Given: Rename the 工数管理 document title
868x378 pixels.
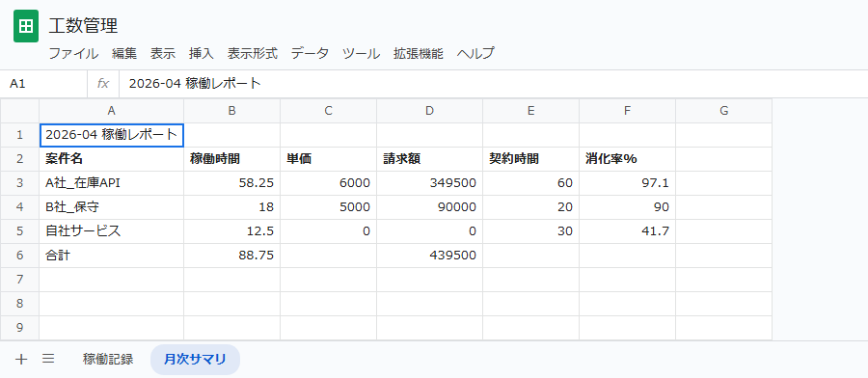Looking at the screenshot, I should (x=83, y=25).
